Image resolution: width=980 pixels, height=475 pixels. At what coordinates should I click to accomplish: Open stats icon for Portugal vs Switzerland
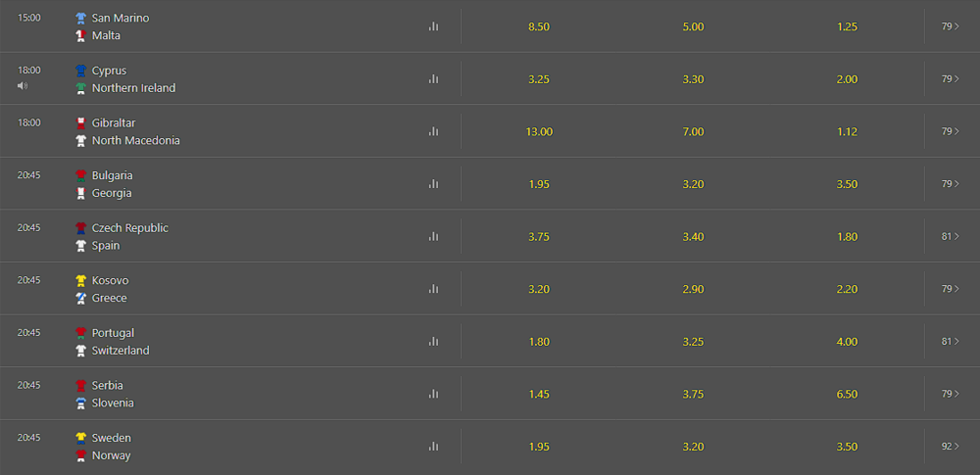coord(433,341)
